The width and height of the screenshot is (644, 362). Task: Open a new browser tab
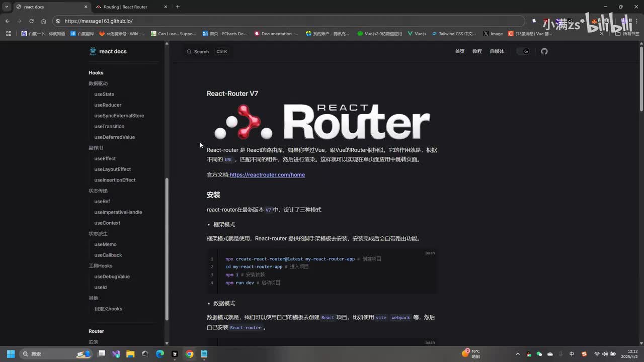178,7
